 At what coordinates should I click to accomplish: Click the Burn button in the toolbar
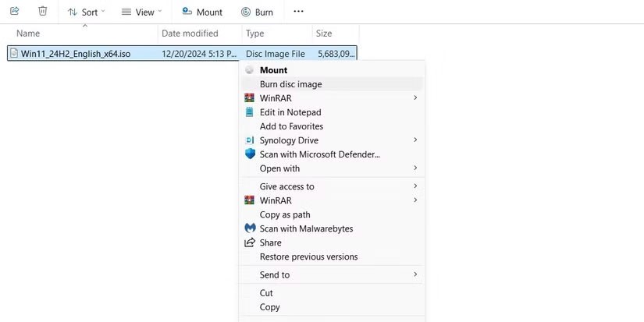tap(257, 12)
